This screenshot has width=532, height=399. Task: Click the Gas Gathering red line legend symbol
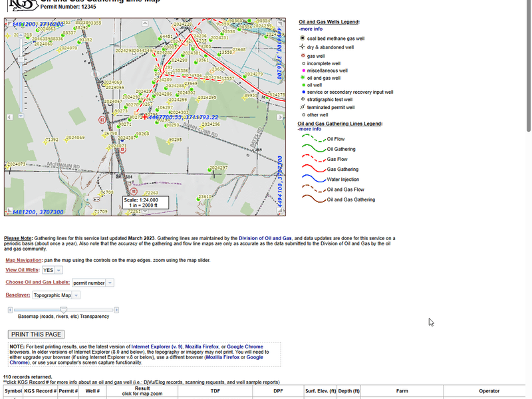click(x=314, y=168)
